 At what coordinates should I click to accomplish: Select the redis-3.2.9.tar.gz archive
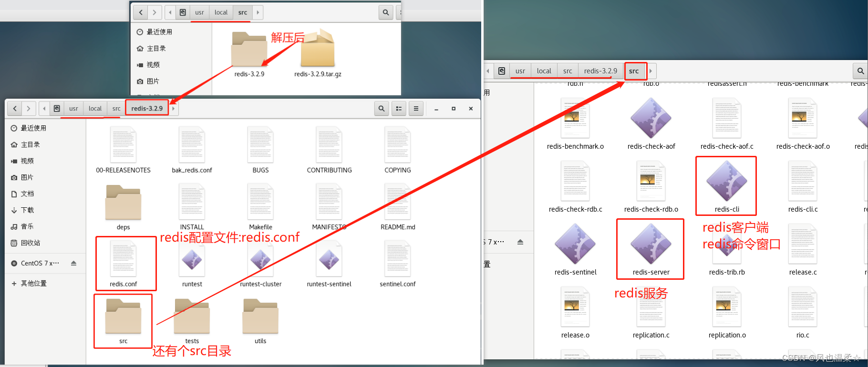(x=318, y=53)
